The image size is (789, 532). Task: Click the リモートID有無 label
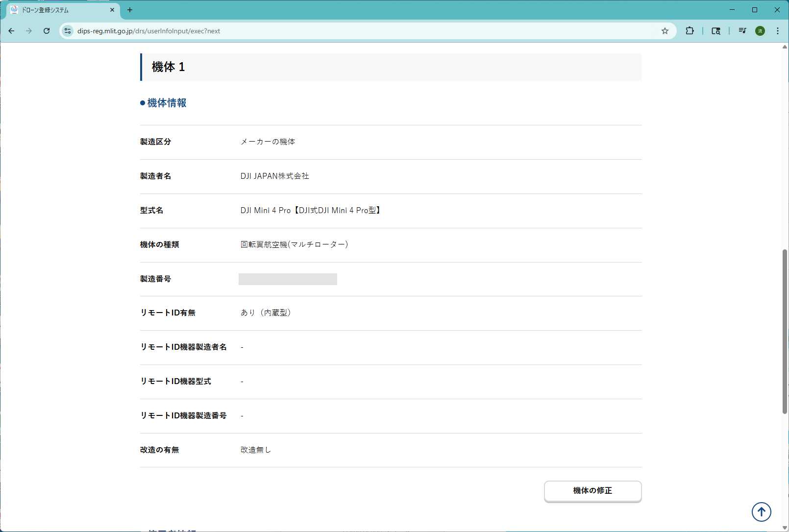168,313
